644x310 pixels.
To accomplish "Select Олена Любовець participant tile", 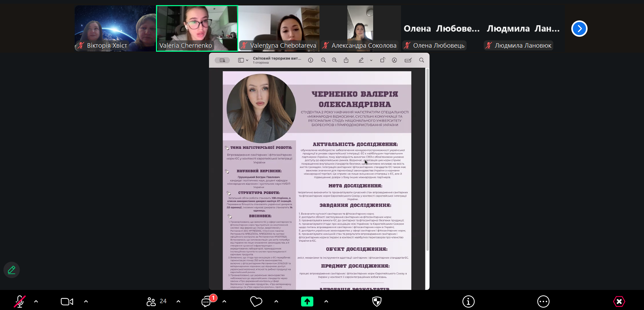I will pos(442,28).
